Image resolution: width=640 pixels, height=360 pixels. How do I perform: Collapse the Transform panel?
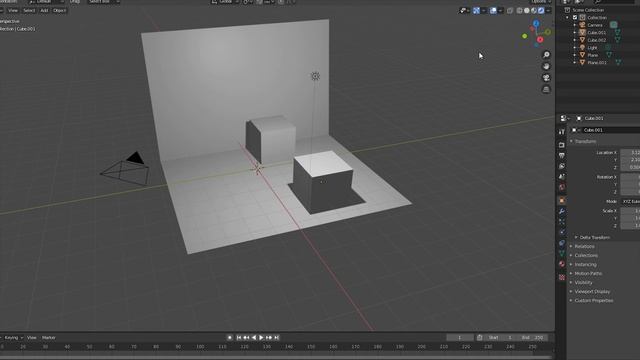[584, 141]
